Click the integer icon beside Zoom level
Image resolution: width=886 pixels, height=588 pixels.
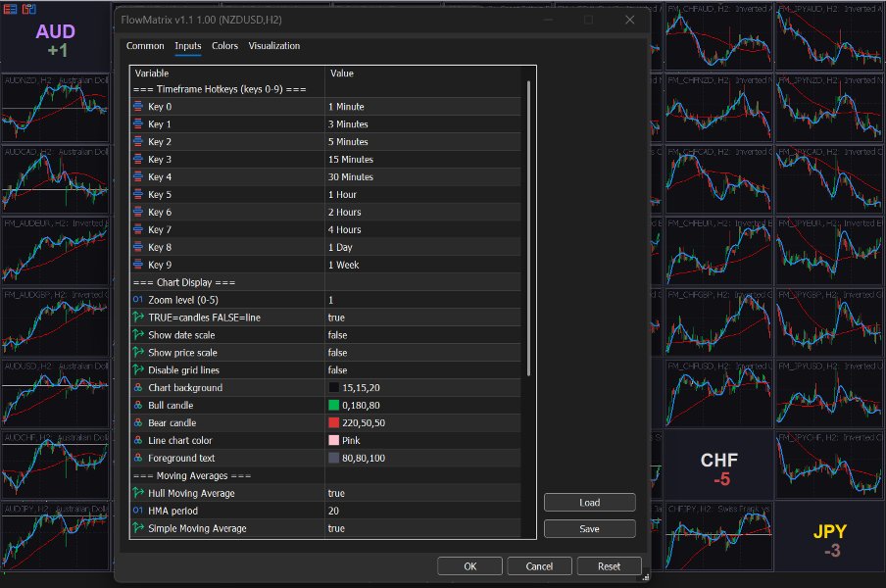[138, 299]
